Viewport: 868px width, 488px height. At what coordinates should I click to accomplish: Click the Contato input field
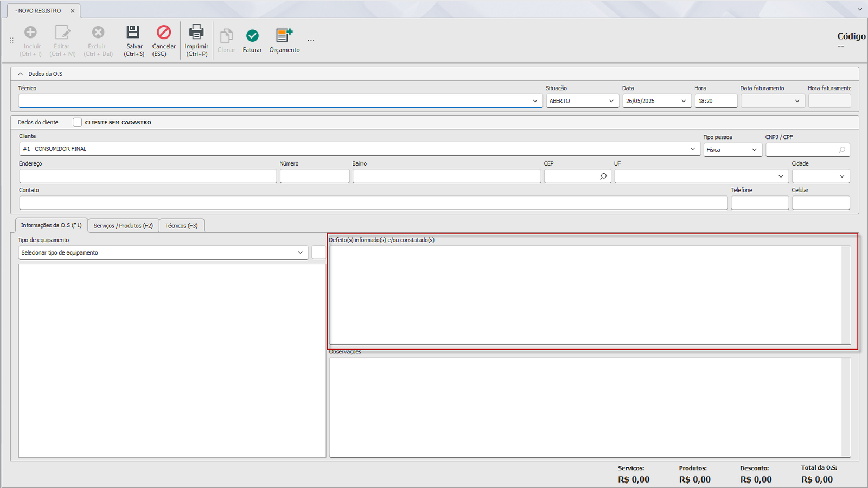(x=373, y=203)
